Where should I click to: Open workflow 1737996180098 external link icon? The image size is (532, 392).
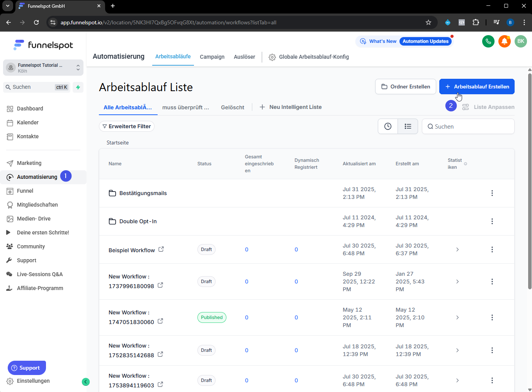(160, 285)
